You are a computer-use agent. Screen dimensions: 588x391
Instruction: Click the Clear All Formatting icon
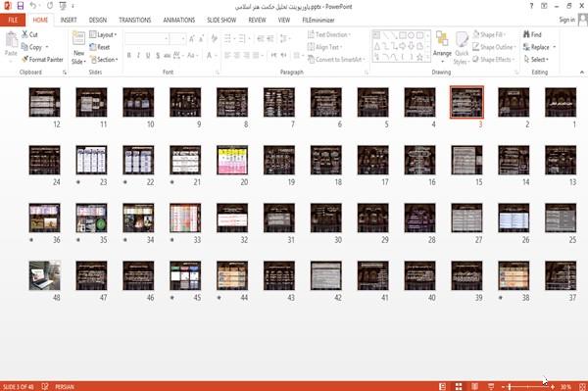click(214, 38)
